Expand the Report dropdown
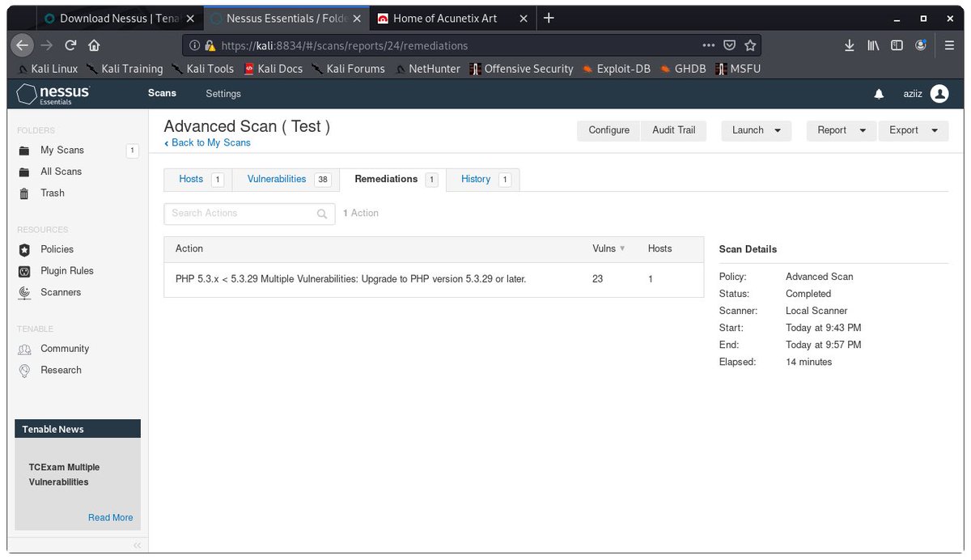 click(x=842, y=130)
